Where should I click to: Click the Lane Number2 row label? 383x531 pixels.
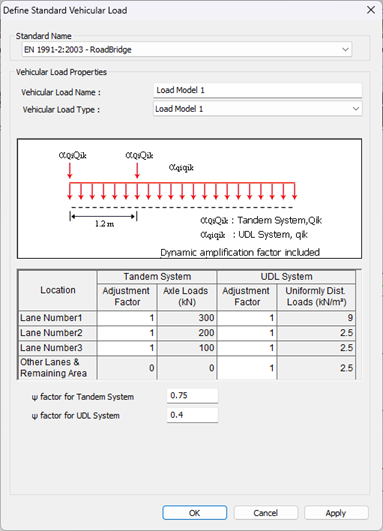pos(58,333)
